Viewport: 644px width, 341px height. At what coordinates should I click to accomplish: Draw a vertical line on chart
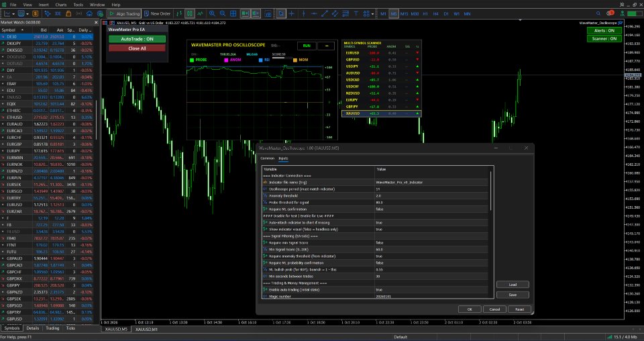pos(303,13)
